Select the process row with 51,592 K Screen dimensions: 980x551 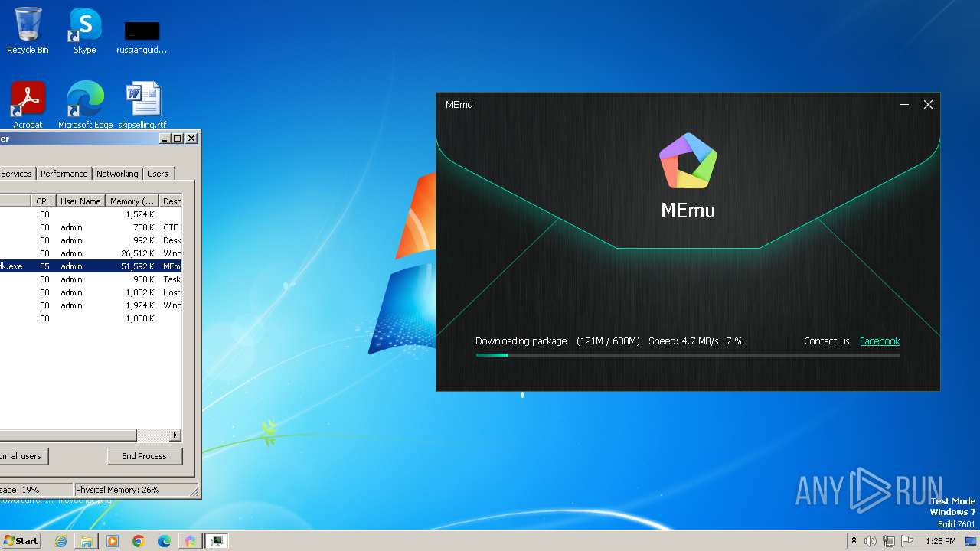click(x=90, y=266)
